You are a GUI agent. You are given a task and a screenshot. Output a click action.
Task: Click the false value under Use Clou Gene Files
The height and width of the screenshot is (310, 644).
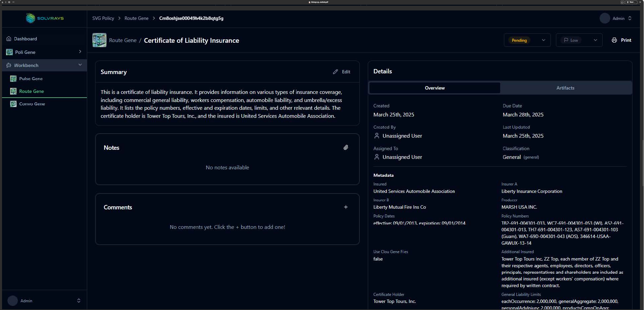pos(378,259)
